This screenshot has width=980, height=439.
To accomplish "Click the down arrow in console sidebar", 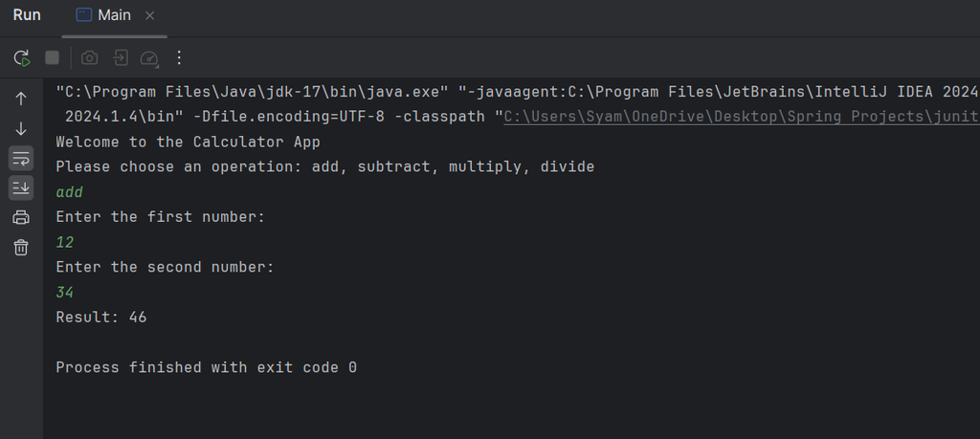I will (x=21, y=128).
